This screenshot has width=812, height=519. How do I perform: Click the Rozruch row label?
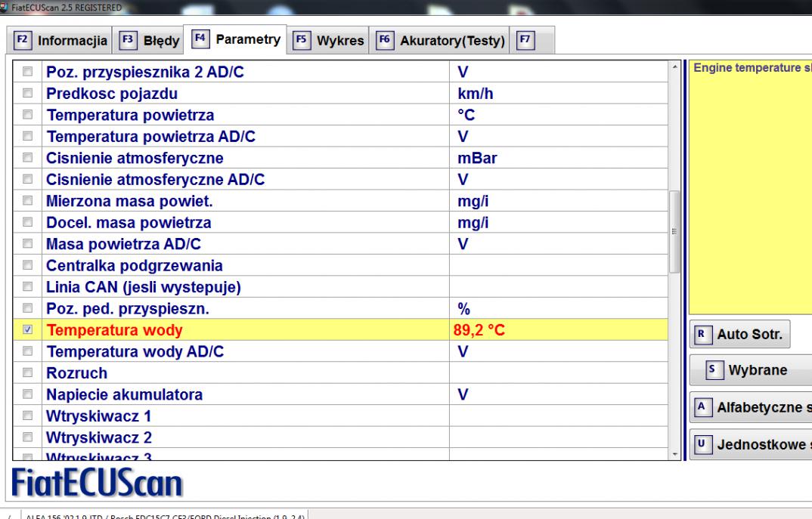pyautogui.click(x=76, y=373)
